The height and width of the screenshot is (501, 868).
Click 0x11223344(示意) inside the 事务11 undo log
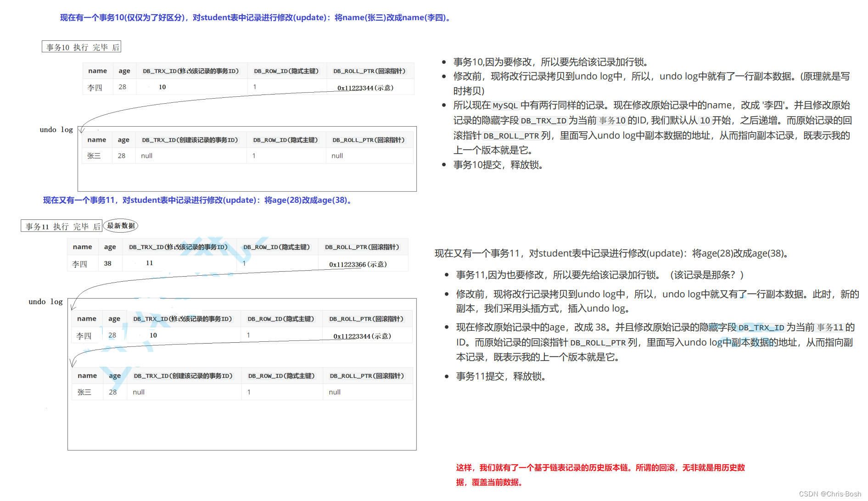click(362, 336)
